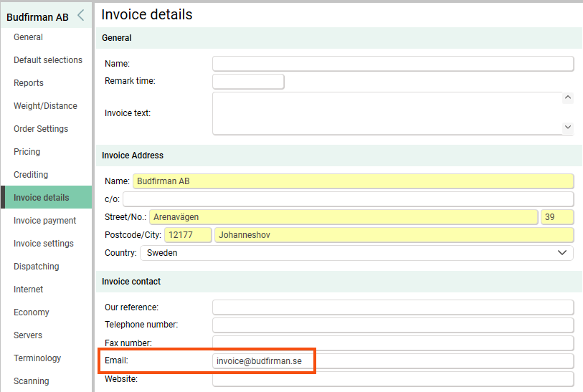Click the Invoice text scroll-up arrow
The width and height of the screenshot is (583, 392).
click(x=568, y=97)
